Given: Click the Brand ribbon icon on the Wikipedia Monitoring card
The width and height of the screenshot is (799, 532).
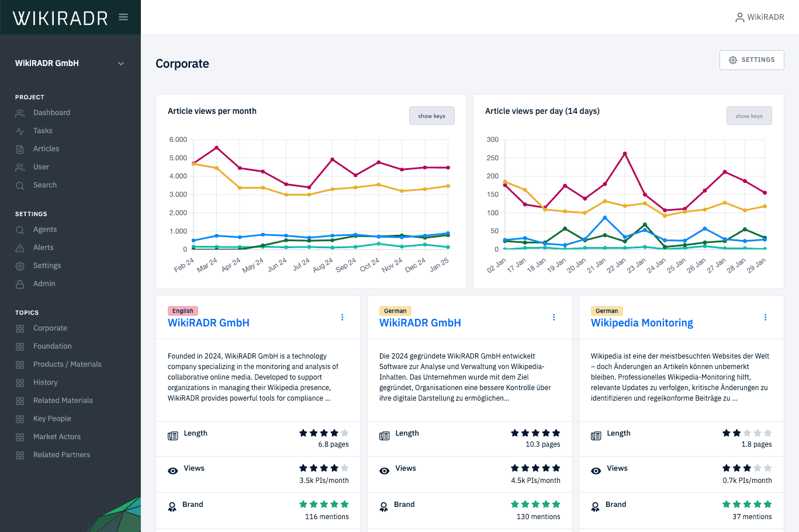Looking at the screenshot, I should click(x=596, y=507).
